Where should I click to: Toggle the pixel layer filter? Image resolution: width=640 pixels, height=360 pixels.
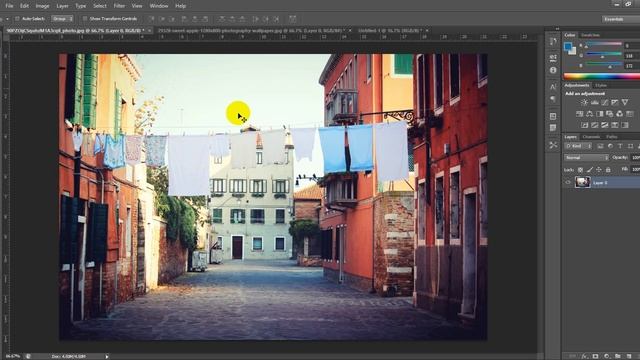pos(600,146)
